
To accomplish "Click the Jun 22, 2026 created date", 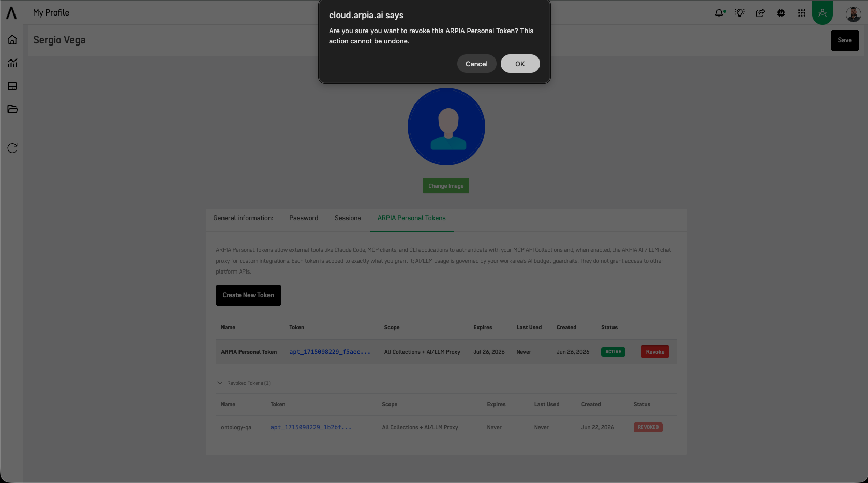I will pos(597,427).
